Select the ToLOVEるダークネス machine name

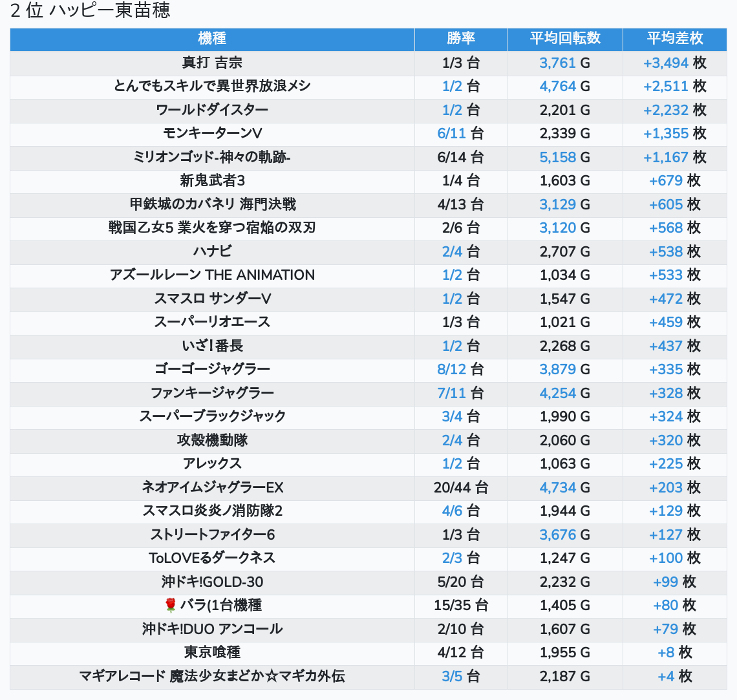pos(212,558)
